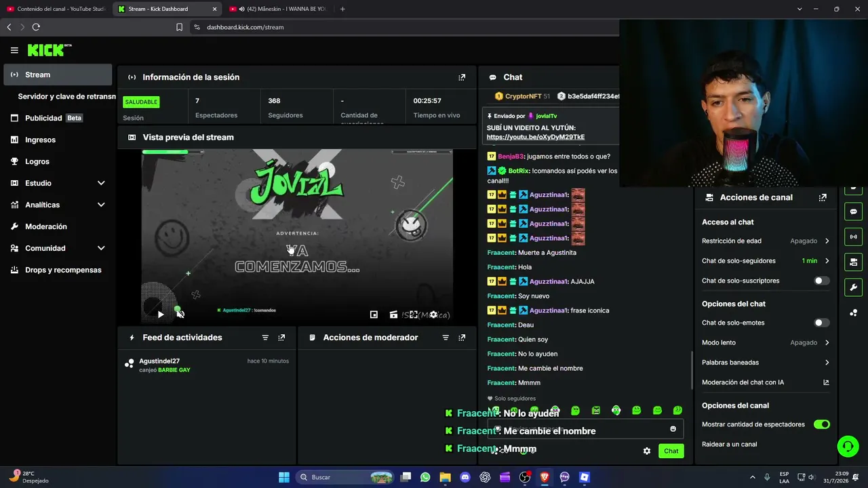
Task: Open Palabras baneadas settings
Action: point(766,363)
